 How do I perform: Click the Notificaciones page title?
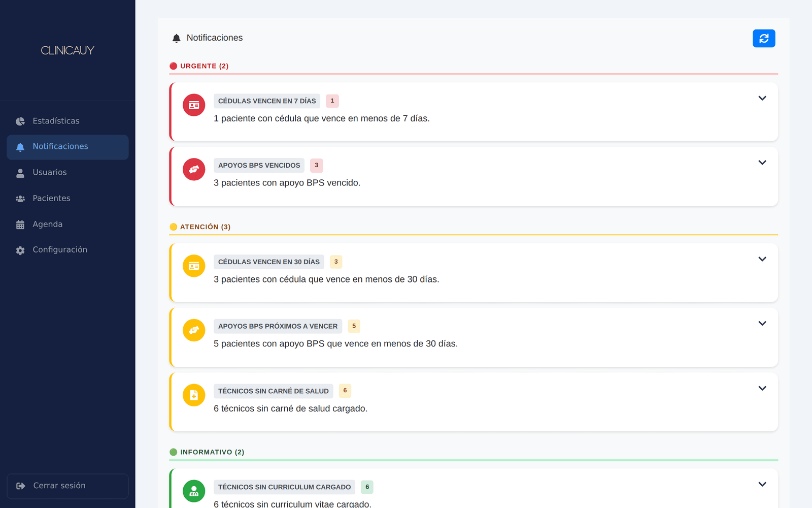tap(215, 38)
